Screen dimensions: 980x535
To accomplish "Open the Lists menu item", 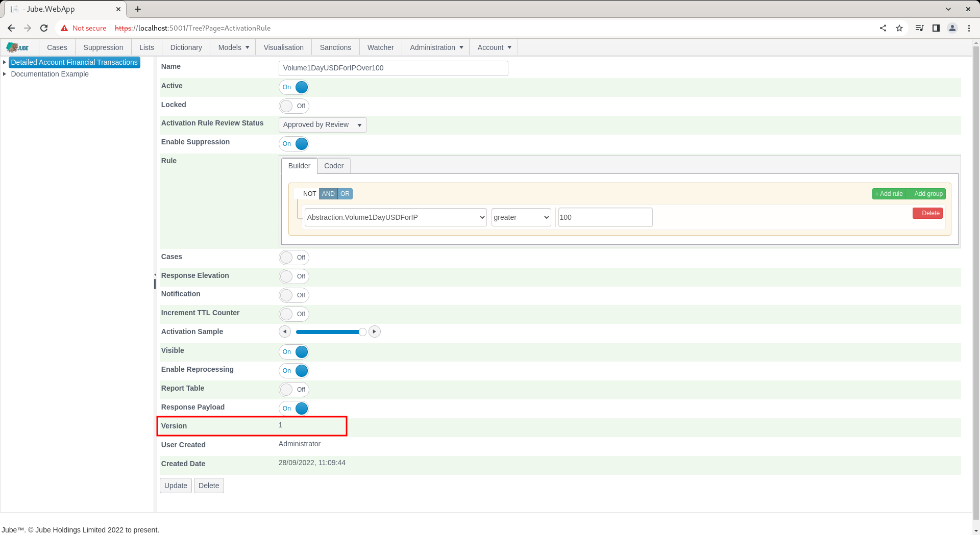I will (x=146, y=47).
